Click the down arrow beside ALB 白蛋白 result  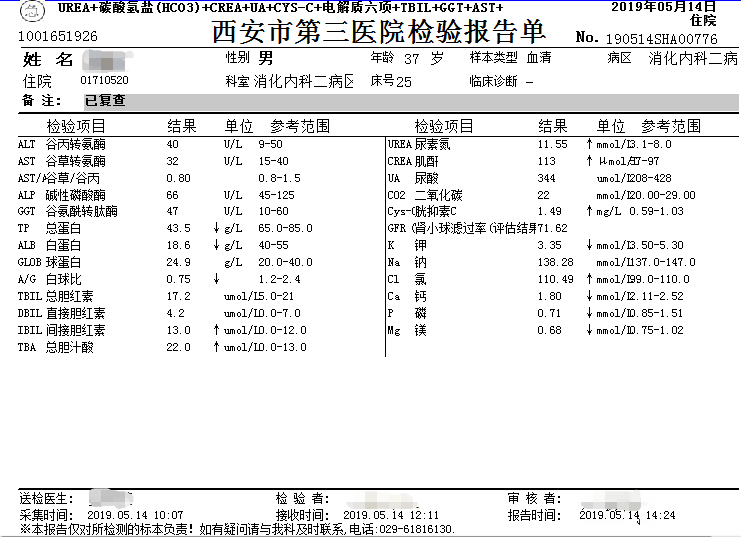216,246
